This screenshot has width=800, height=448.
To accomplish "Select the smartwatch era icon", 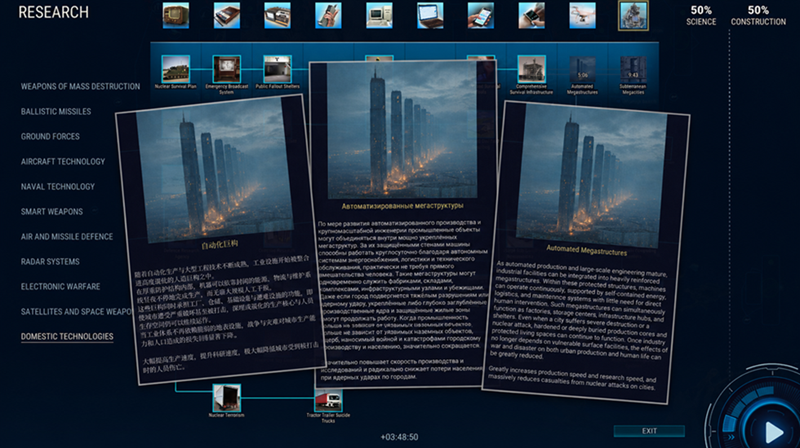I will [x=532, y=15].
